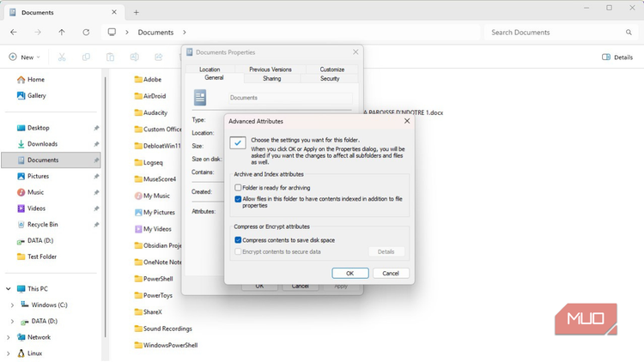
Task: Open the PowerToys folder
Action: (x=154, y=295)
